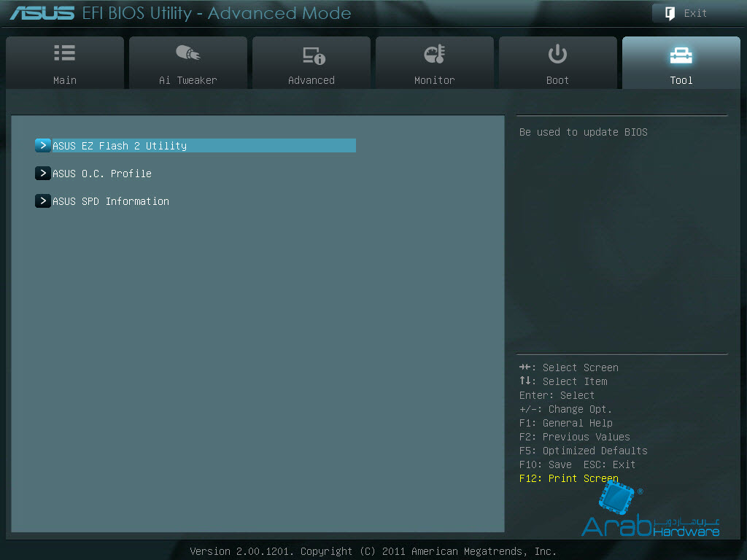Click the Tool tab toolbox icon
The height and width of the screenshot is (560, 747).
click(681, 55)
